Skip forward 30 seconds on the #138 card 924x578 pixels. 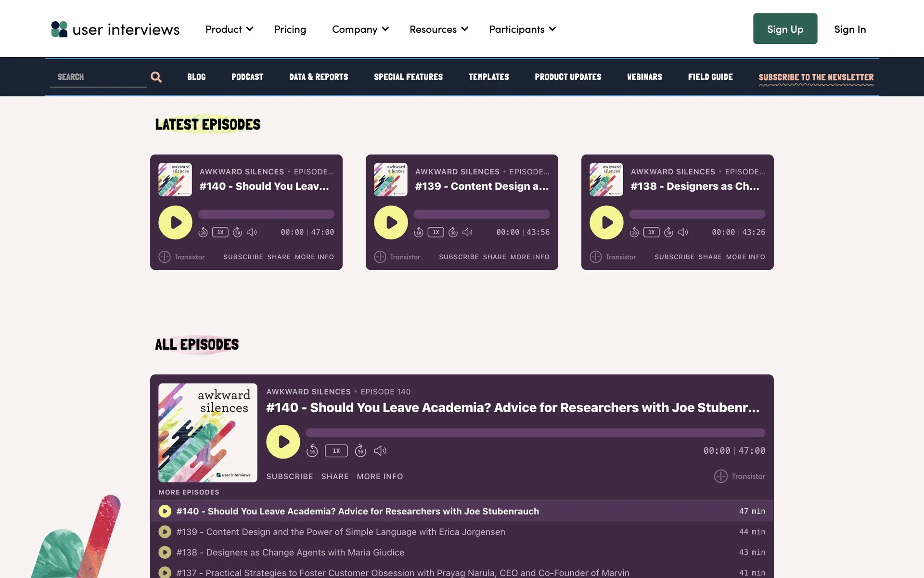668,232
